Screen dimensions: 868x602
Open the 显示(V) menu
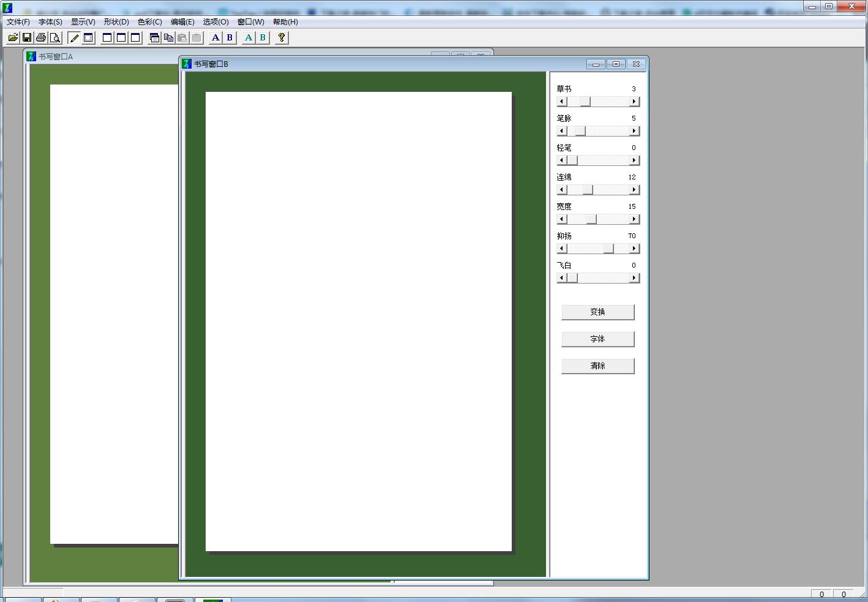pyautogui.click(x=83, y=22)
